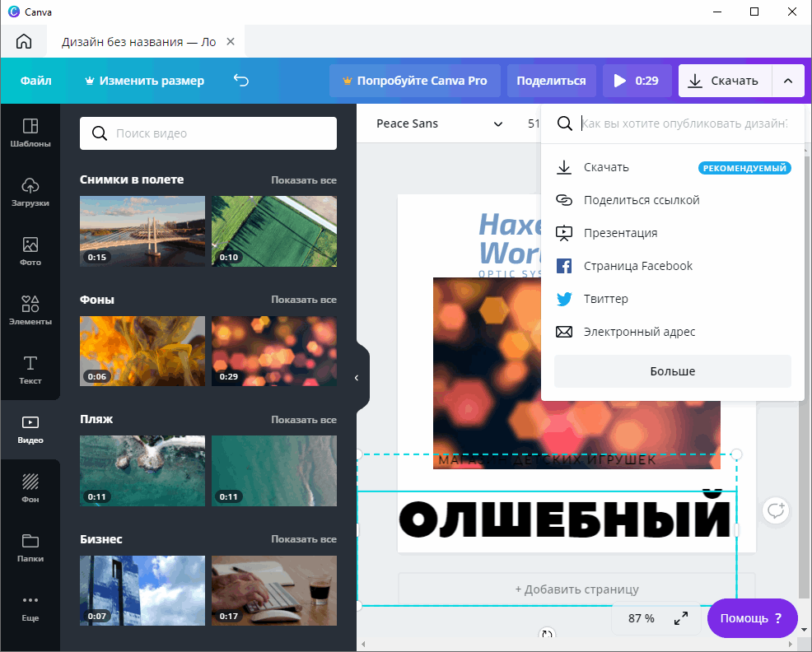Screen dimensions: 812x652
Task: Add a comment on the canvas
Action: [x=775, y=510]
